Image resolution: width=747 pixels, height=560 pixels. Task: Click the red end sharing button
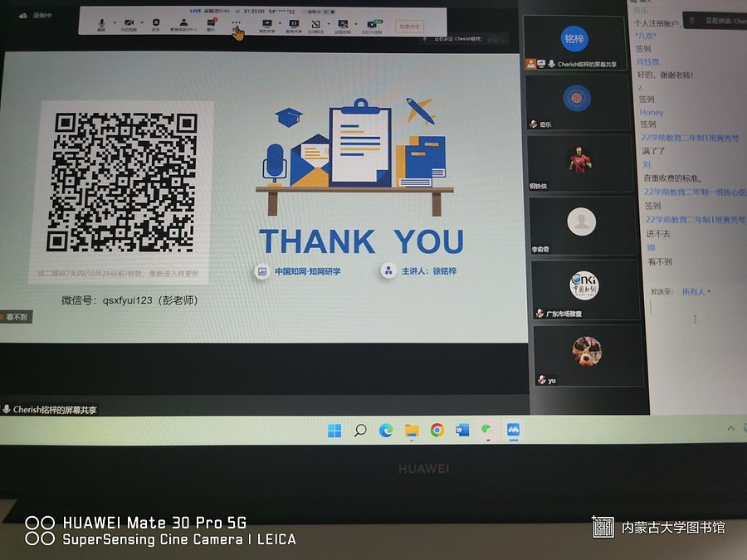tap(409, 27)
